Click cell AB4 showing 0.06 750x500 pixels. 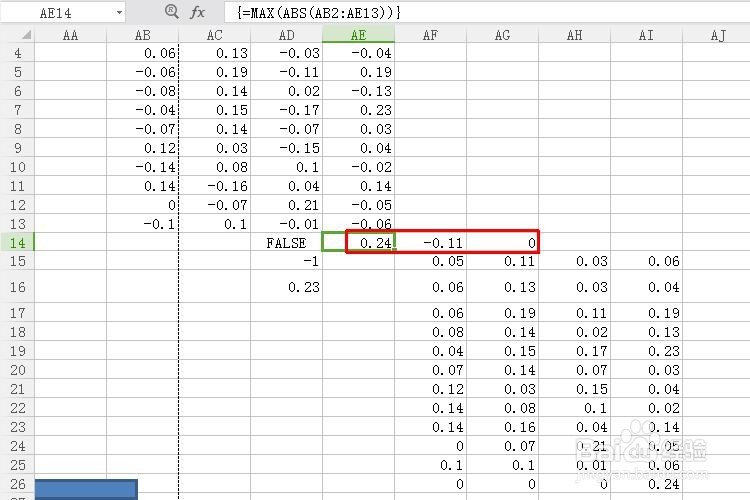(143, 53)
